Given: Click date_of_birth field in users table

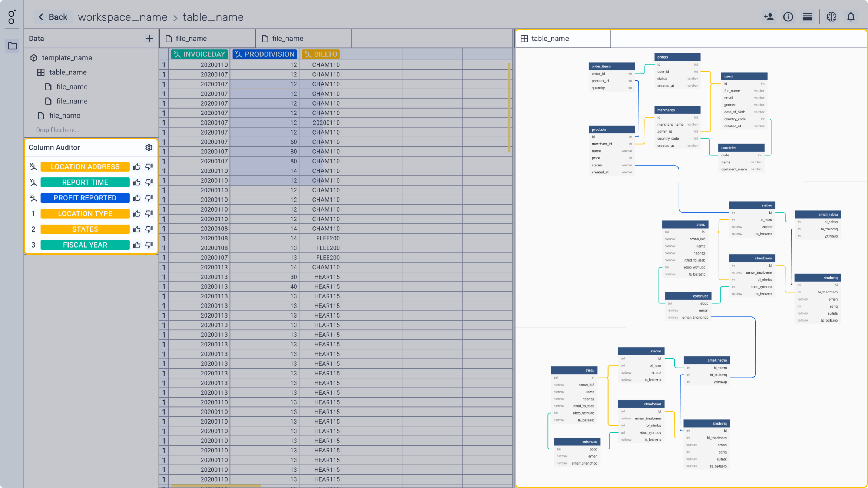Looking at the screenshot, I should click(x=744, y=112).
